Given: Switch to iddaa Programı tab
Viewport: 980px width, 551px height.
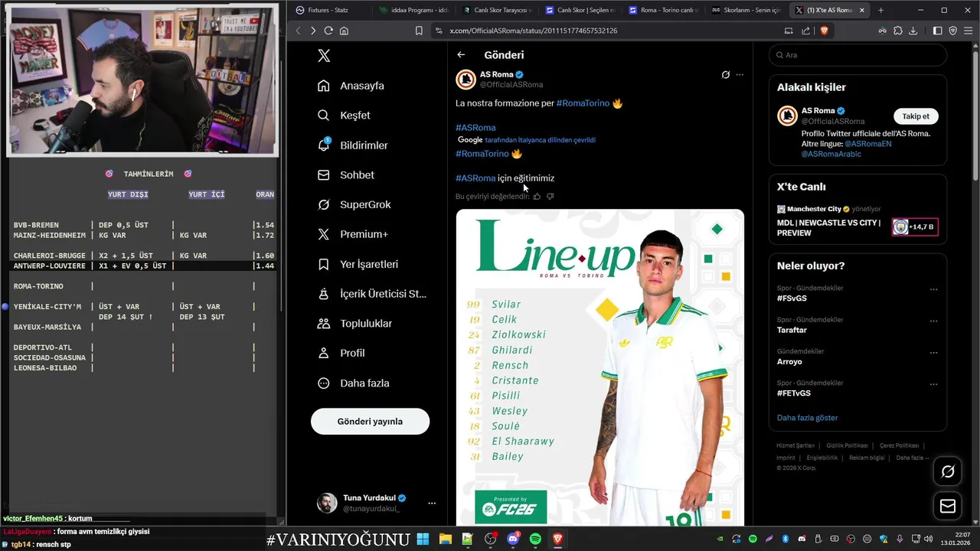Looking at the screenshot, I should [413, 10].
